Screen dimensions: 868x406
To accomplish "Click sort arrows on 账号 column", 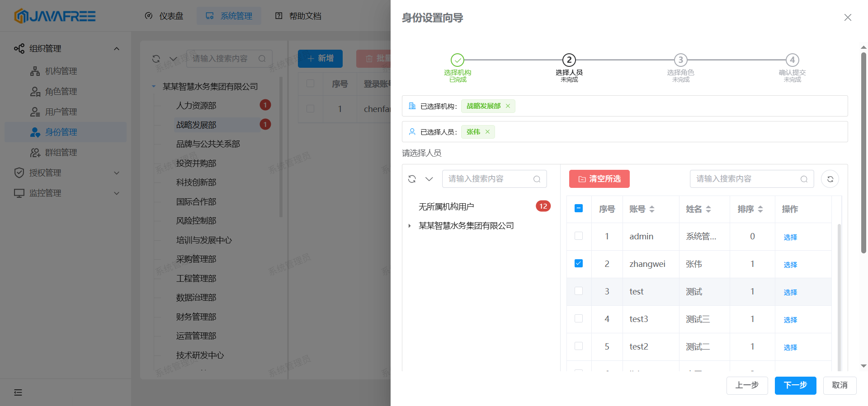I will coord(652,209).
